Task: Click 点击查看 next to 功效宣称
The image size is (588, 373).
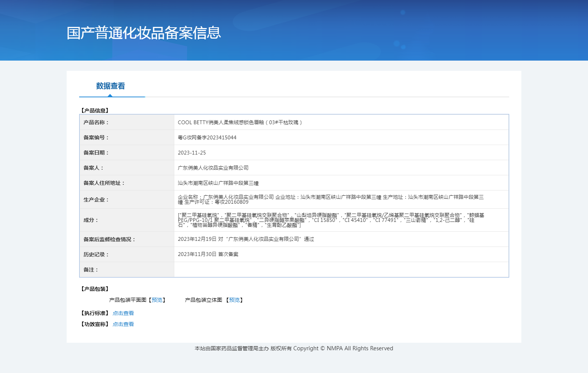Action: point(123,324)
